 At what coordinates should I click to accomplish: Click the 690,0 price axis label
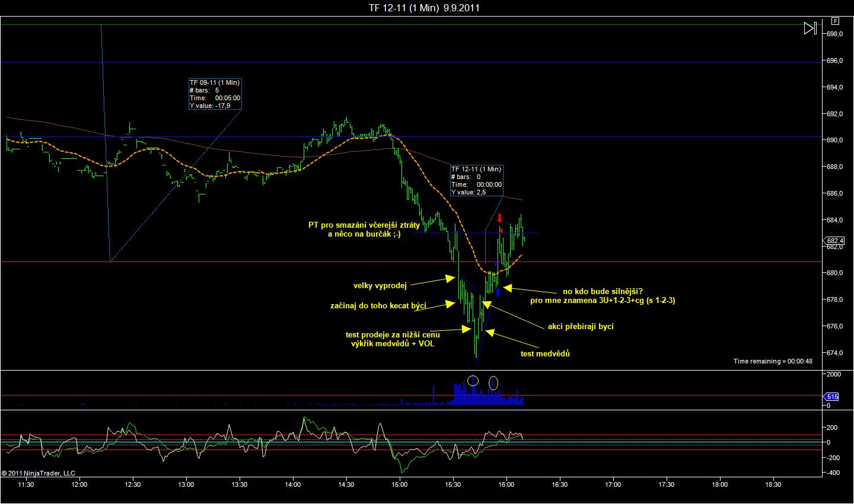pyautogui.click(x=835, y=141)
